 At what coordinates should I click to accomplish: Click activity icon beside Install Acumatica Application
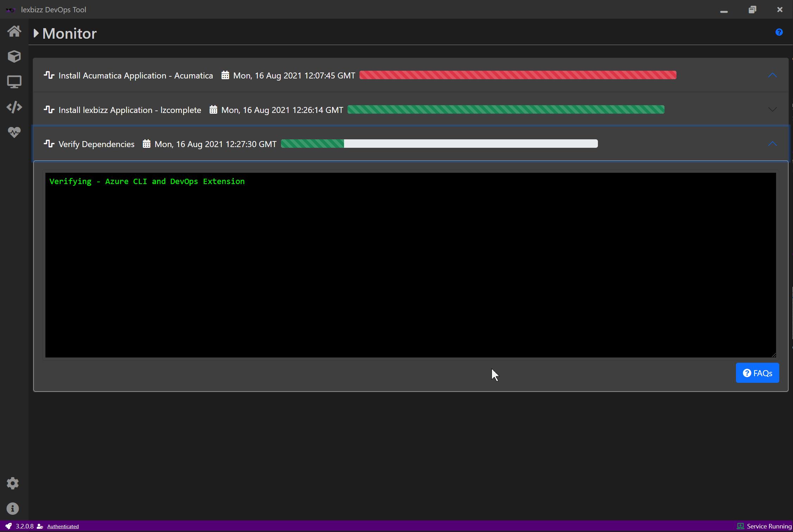[49, 75]
